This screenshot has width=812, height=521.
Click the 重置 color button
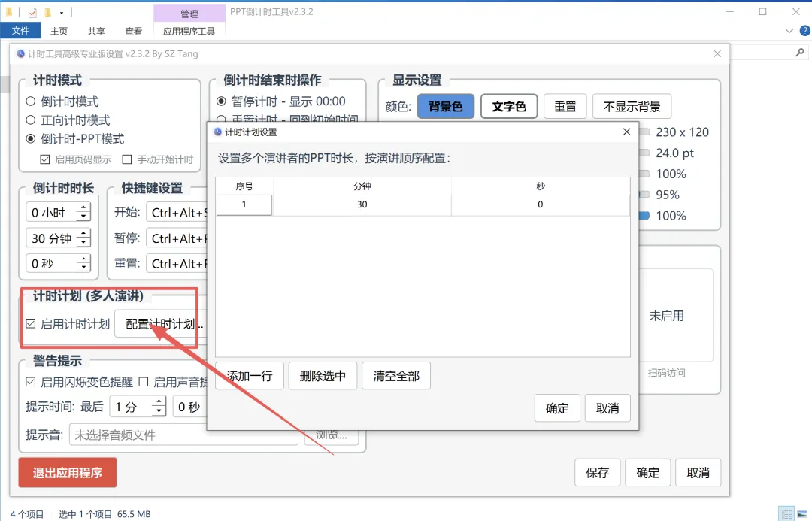(x=565, y=107)
